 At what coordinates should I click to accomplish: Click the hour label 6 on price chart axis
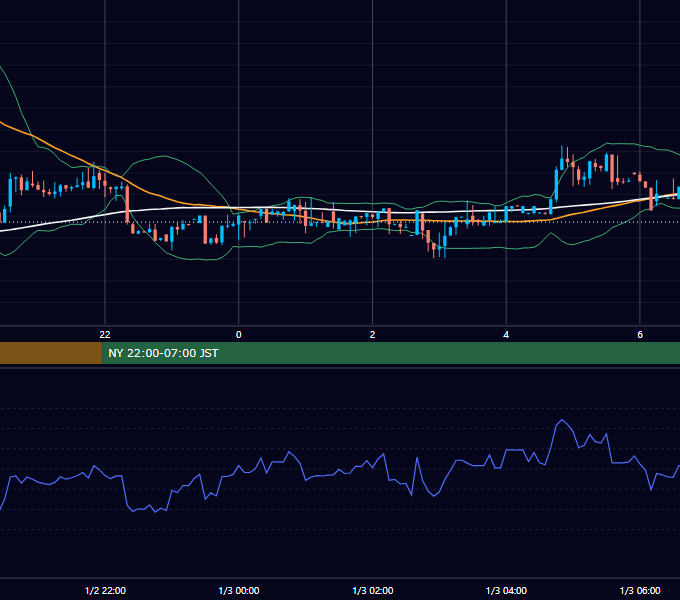(x=640, y=334)
